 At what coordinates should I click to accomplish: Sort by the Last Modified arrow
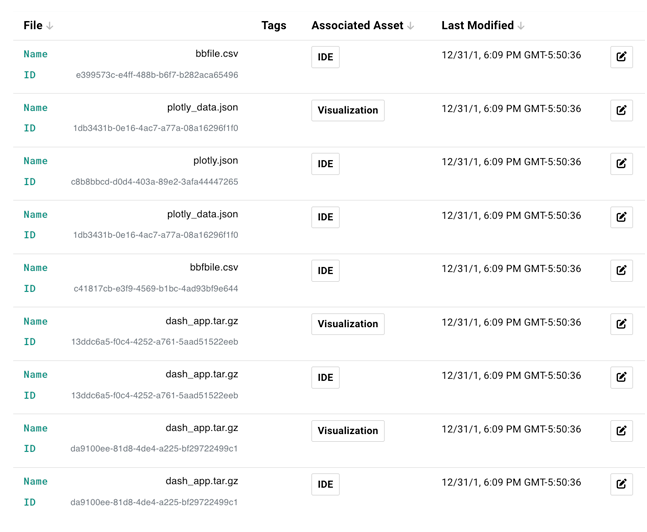coord(521,26)
